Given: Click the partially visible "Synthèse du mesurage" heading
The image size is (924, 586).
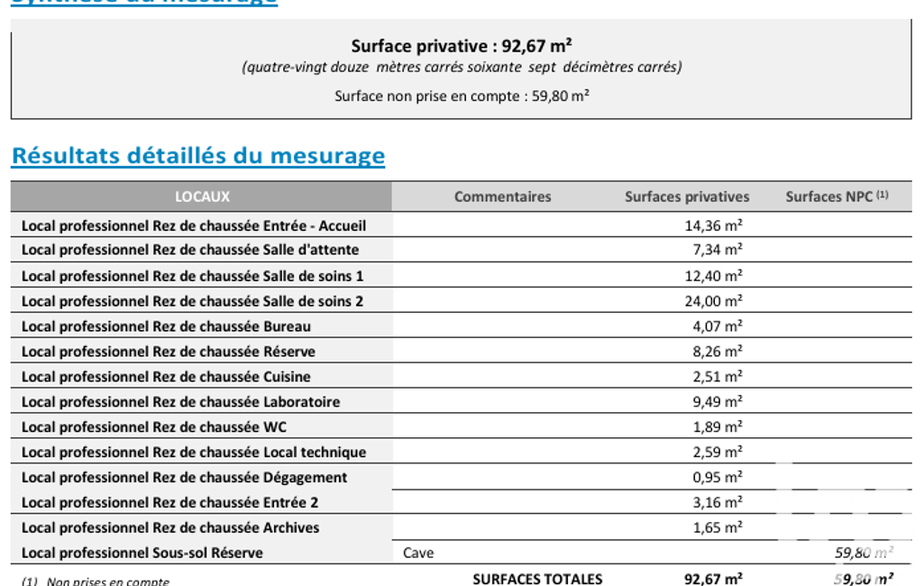Looking at the screenshot, I should (144, 3).
